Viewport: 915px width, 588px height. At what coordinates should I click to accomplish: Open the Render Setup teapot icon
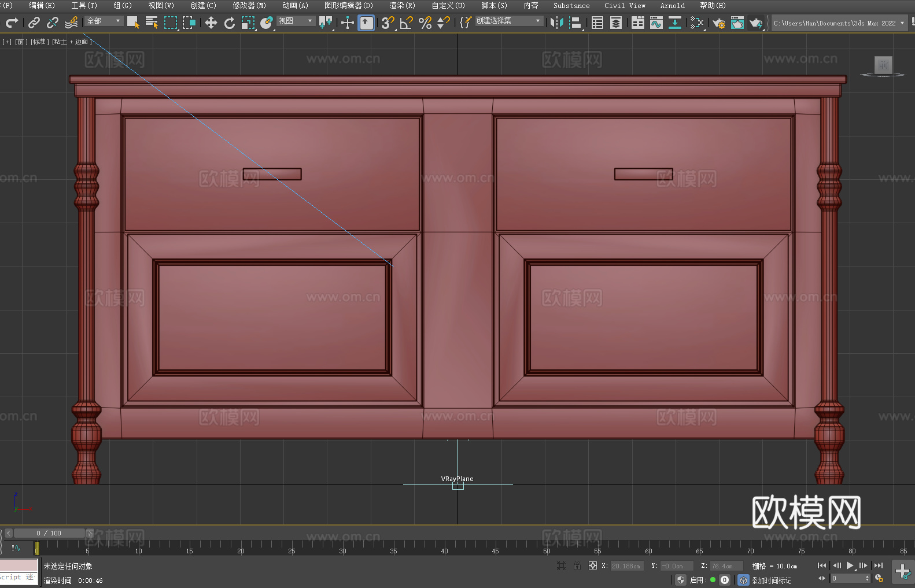719,23
